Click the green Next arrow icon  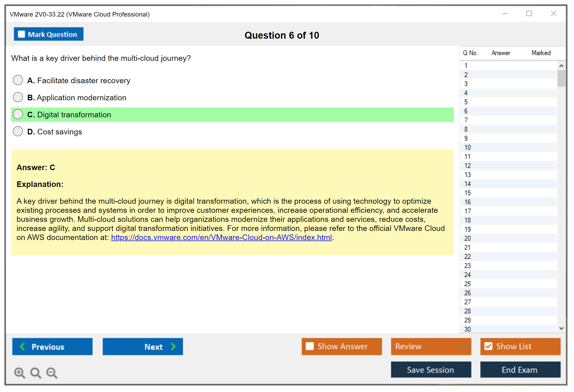click(x=173, y=346)
